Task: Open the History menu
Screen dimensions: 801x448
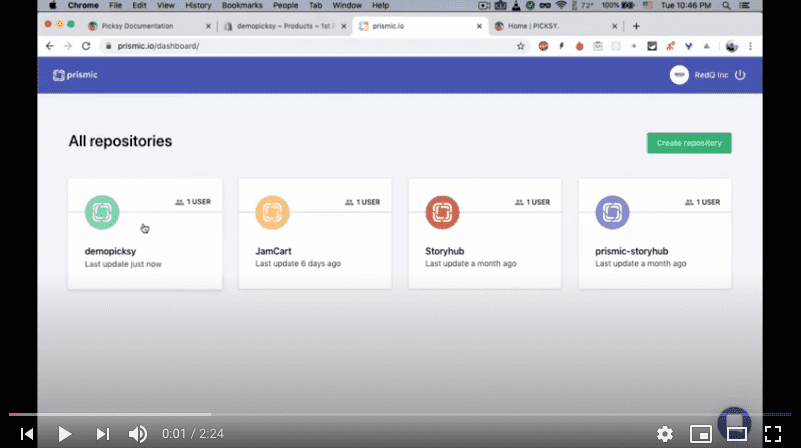Action: (198, 5)
